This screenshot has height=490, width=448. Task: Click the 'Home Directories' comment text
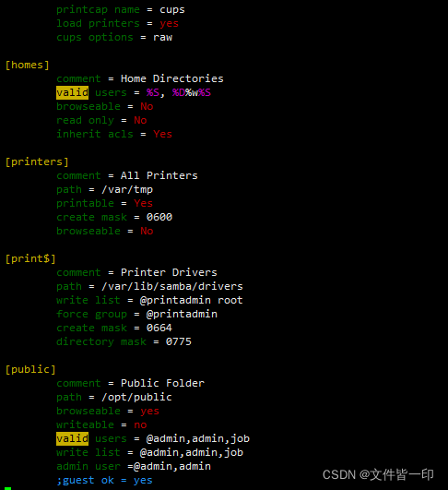pos(172,78)
